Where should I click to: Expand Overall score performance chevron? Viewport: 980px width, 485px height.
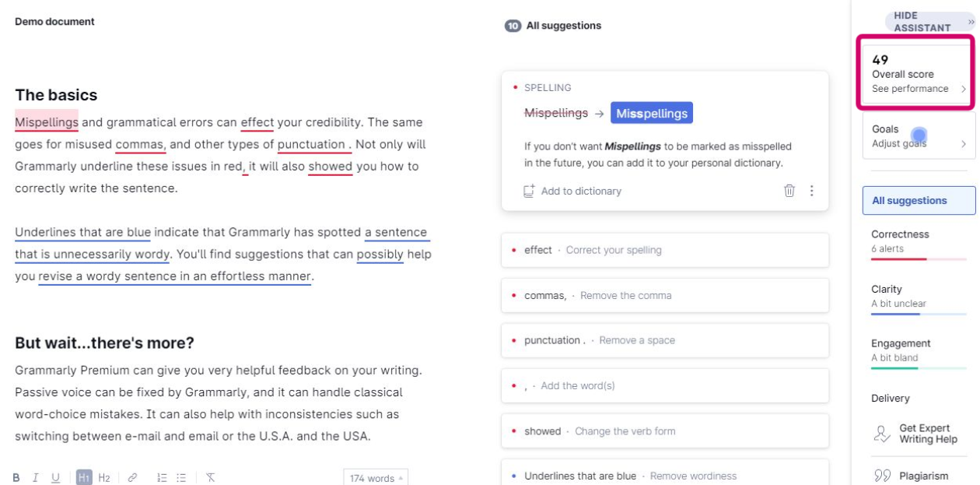(964, 89)
